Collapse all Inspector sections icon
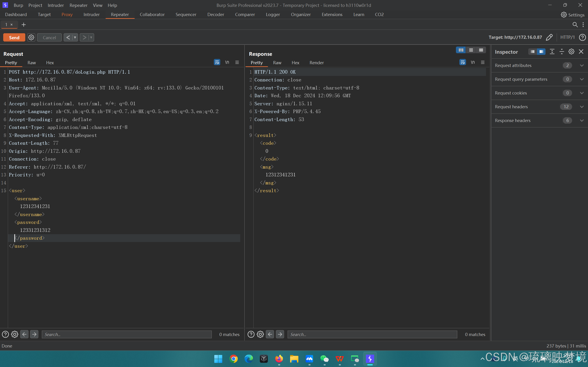The image size is (588, 367). pos(562,51)
